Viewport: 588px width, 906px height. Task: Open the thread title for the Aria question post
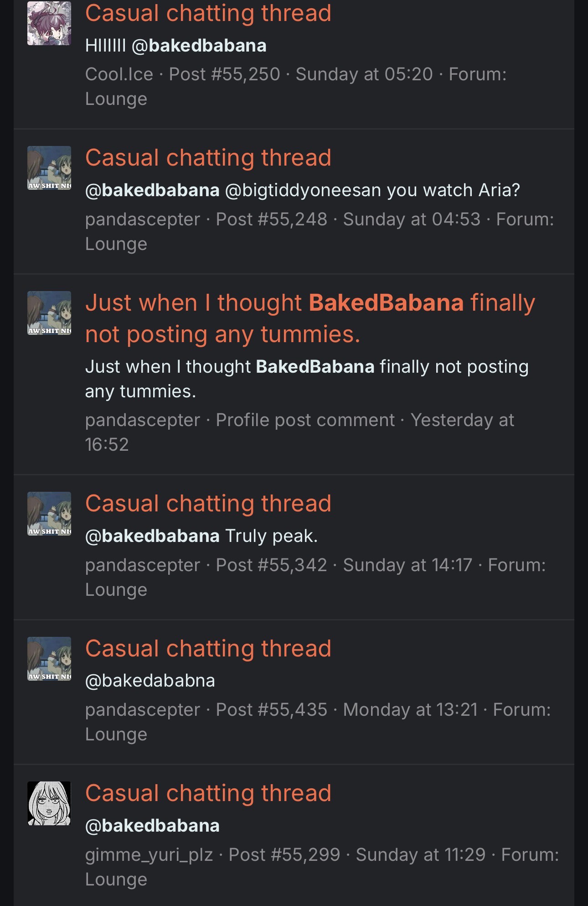click(x=208, y=158)
